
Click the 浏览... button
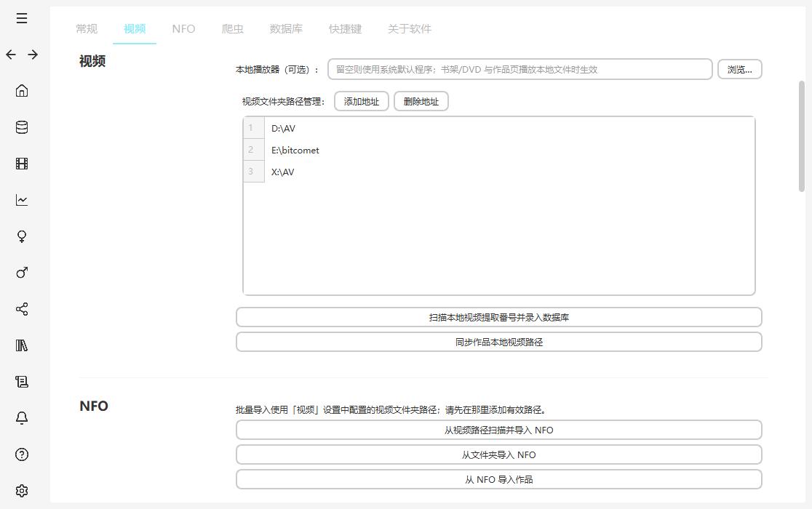(739, 70)
